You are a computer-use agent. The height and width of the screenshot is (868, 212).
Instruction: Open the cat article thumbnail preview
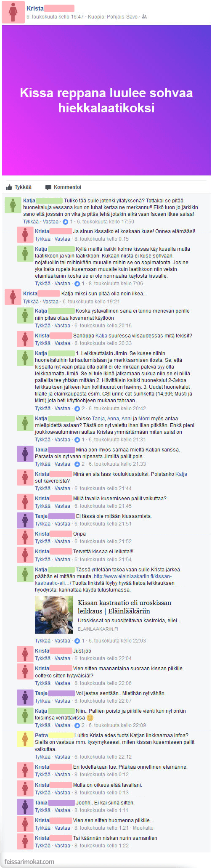point(54,615)
